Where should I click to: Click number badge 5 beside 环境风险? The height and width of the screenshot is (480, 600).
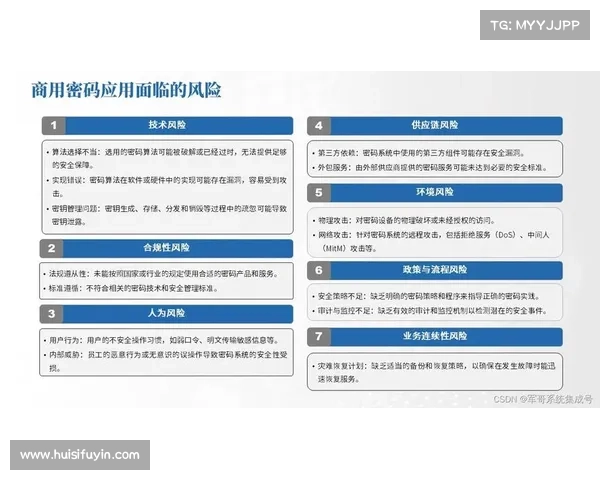click(x=319, y=193)
